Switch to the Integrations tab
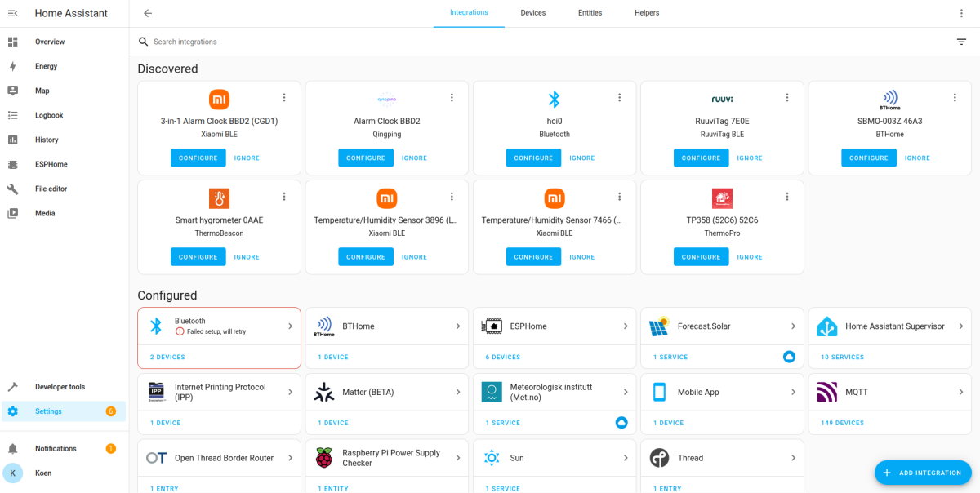Viewport: 980px width, 493px height. click(469, 13)
